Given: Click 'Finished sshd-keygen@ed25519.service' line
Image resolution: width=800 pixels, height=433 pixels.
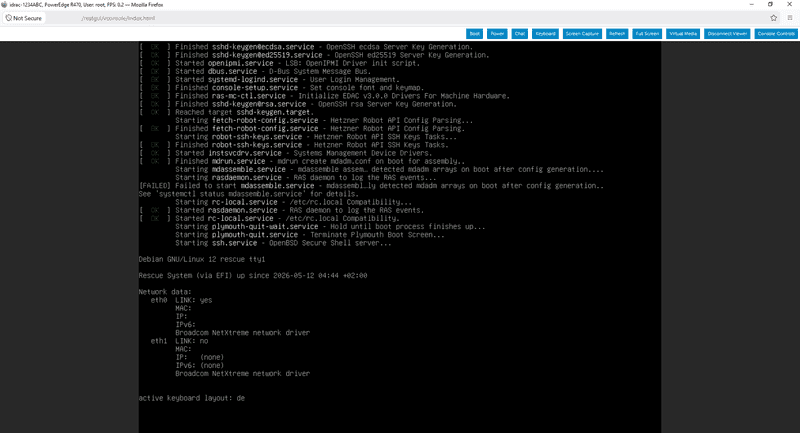Looking at the screenshot, I should point(314,55).
